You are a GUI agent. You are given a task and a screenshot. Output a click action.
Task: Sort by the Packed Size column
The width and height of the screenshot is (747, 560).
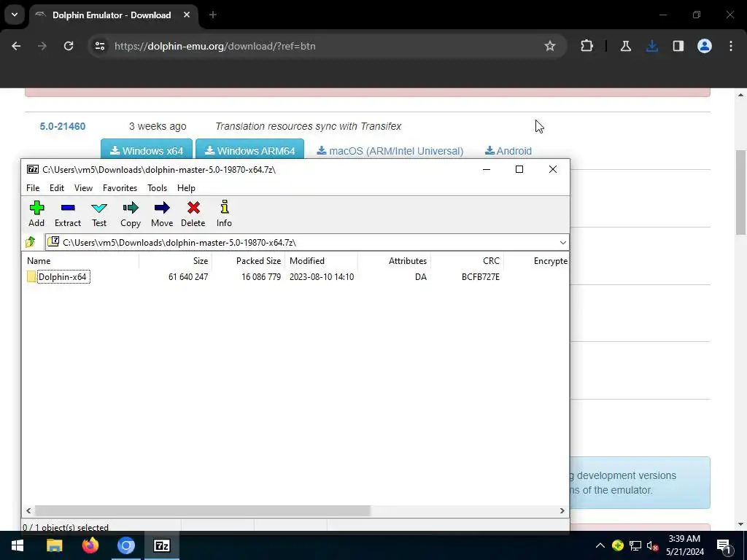(x=248, y=260)
